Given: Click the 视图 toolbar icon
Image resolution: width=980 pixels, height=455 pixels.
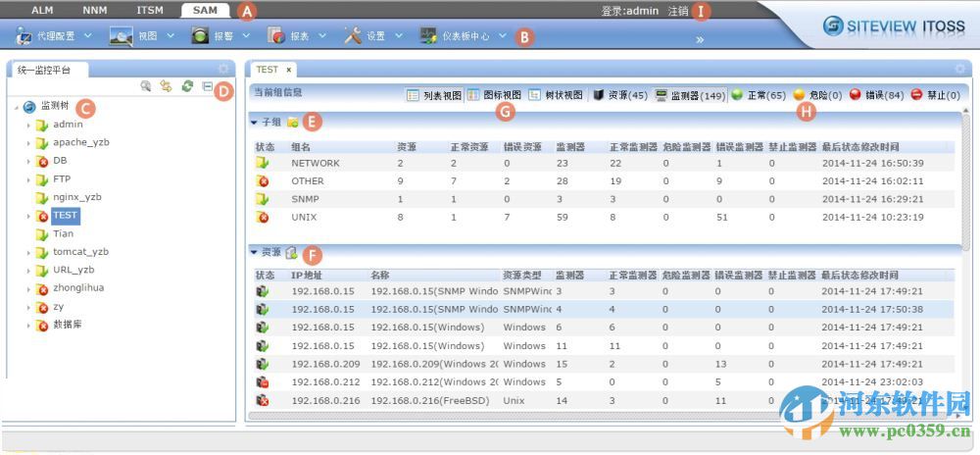Looking at the screenshot, I should tap(121, 36).
